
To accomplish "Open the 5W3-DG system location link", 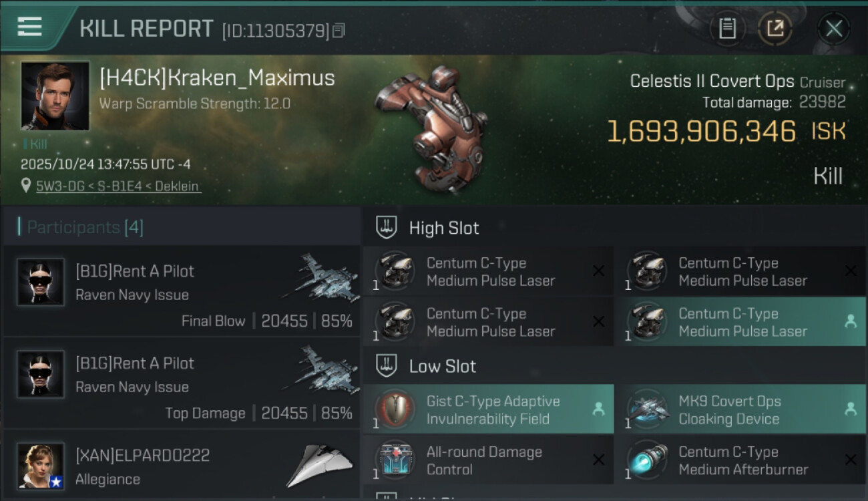I will click(x=118, y=186).
